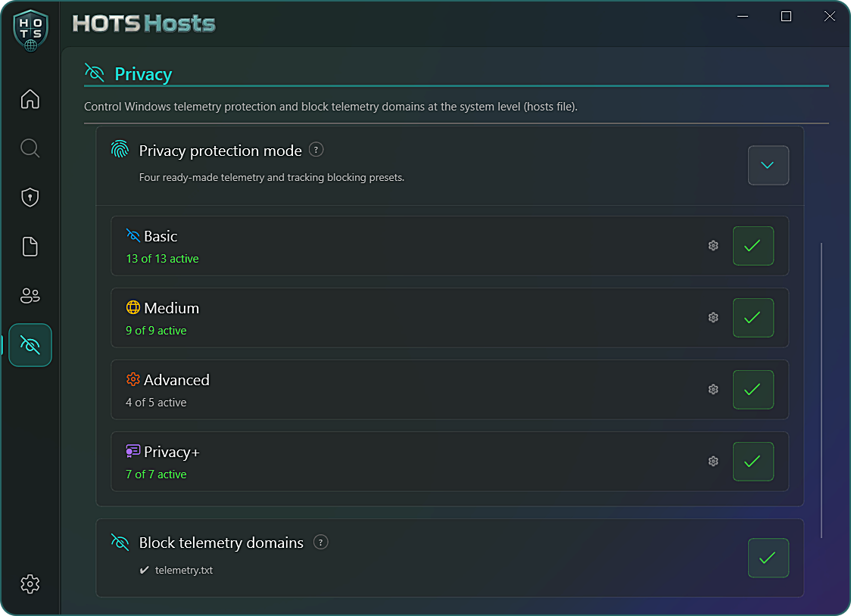Open Advanced preset settings gear
Image resolution: width=851 pixels, height=616 pixels.
(x=713, y=389)
